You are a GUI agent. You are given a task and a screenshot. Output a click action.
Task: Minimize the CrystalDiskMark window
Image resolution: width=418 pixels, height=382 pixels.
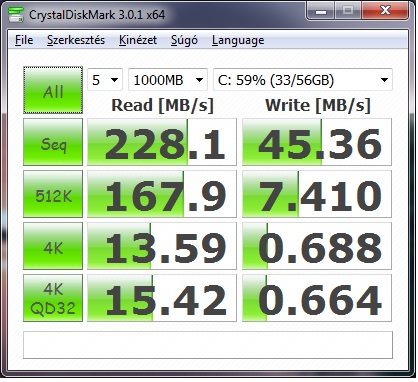(x=321, y=11)
